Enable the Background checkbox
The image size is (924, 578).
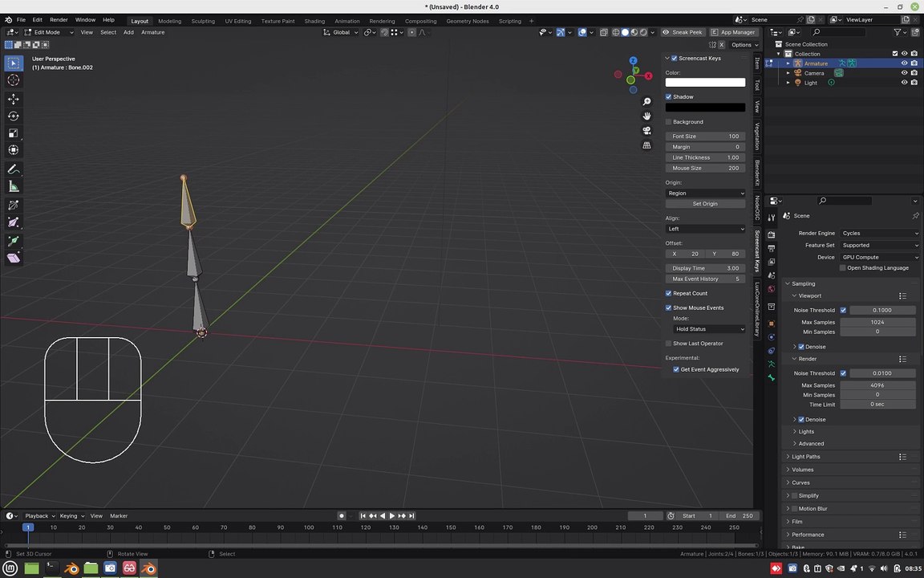(669, 122)
